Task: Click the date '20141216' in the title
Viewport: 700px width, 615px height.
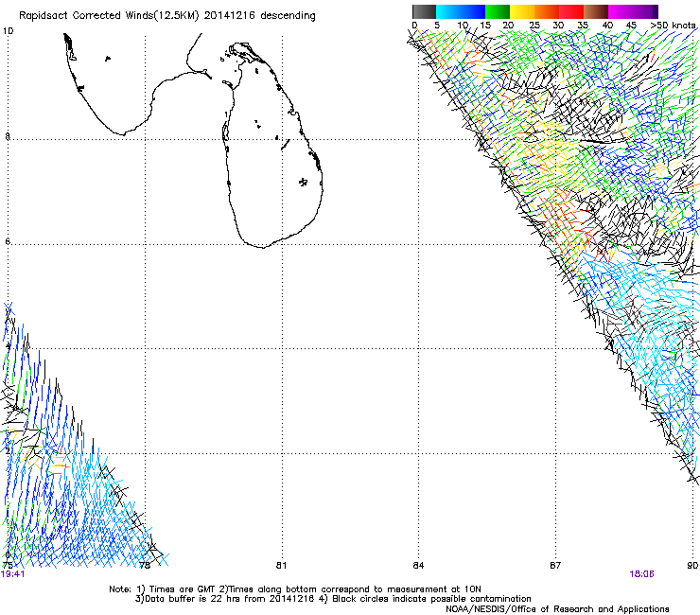Action: tap(230, 16)
